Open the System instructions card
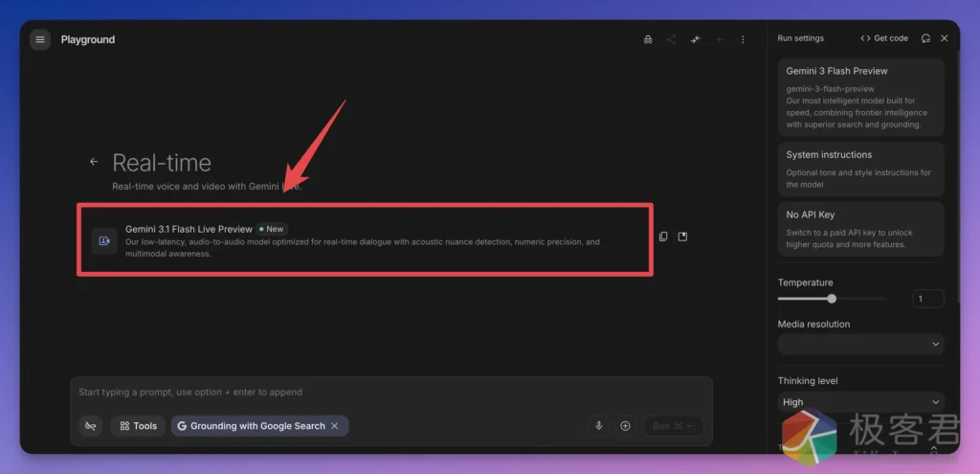 [x=859, y=169]
